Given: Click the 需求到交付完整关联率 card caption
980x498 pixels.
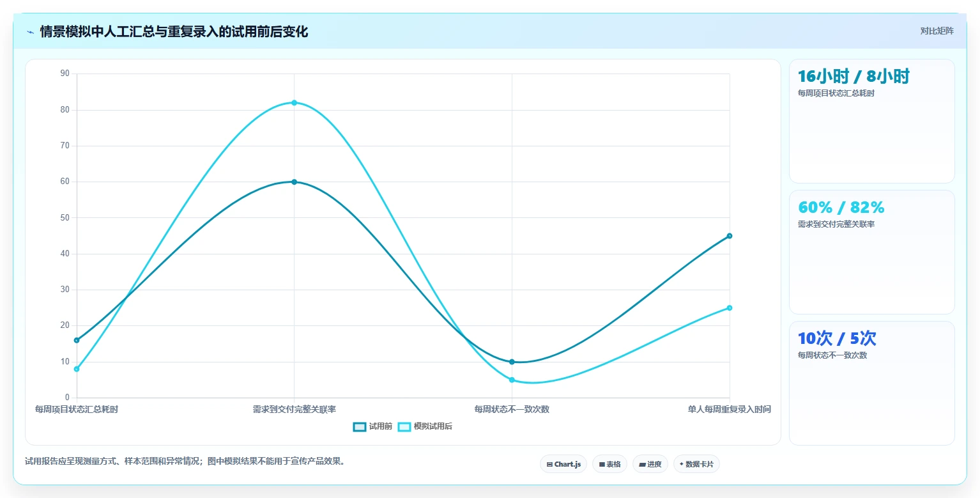Looking at the screenshot, I should [836, 224].
